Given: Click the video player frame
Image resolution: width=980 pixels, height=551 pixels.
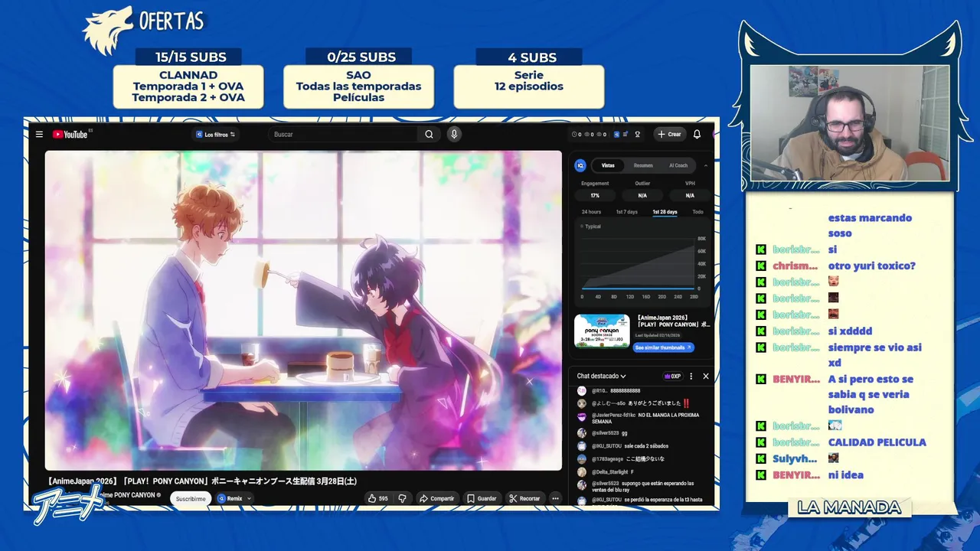Looking at the screenshot, I should 303,310.
